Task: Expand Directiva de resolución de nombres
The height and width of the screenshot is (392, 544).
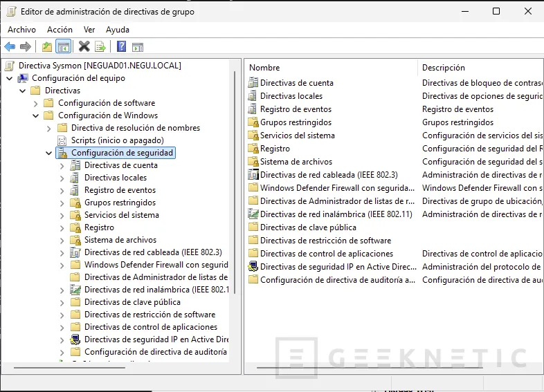Action: [49, 128]
